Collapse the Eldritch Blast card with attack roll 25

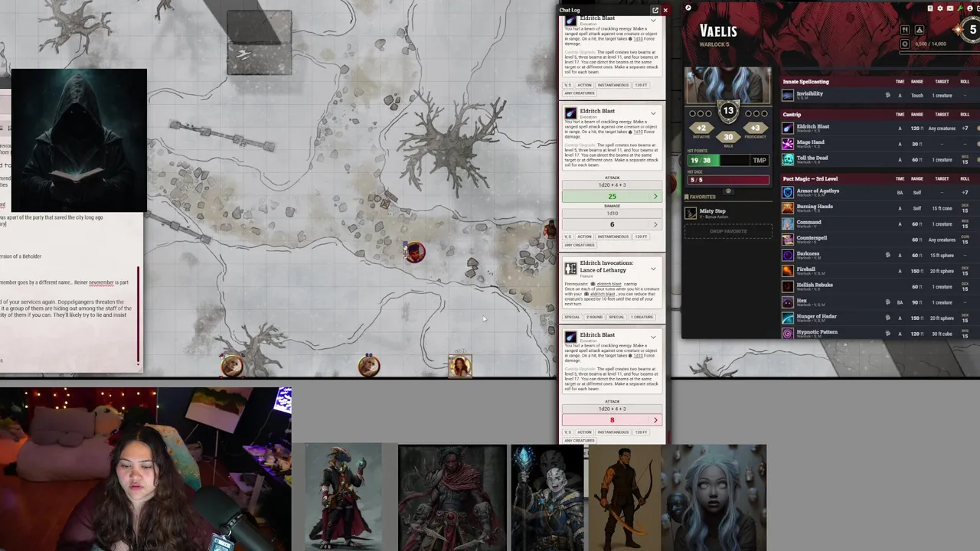click(x=653, y=113)
